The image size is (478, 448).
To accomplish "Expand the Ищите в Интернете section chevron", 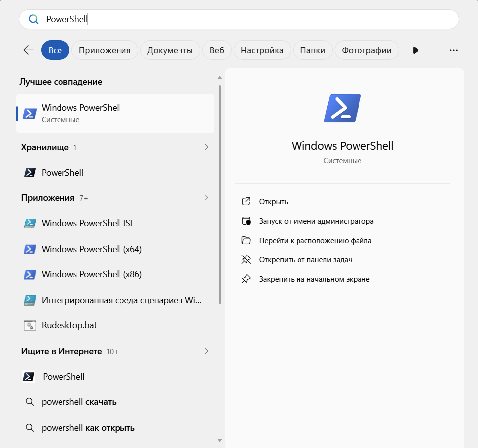I will pos(206,351).
